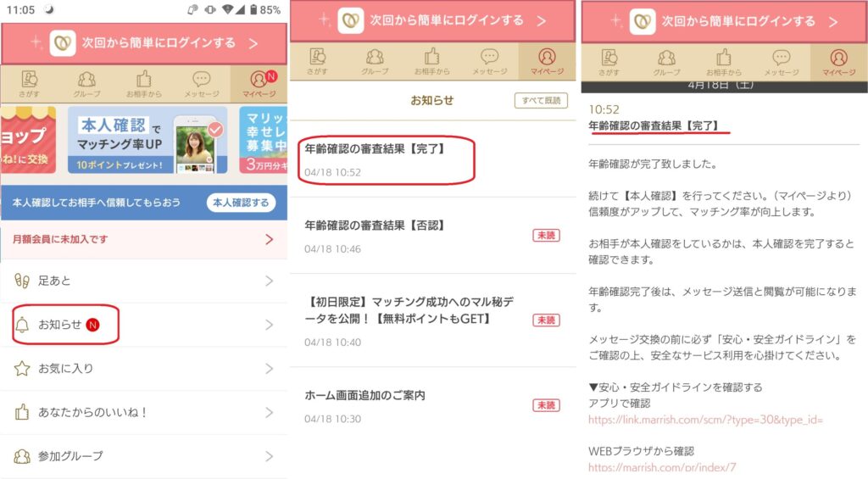The height and width of the screenshot is (479, 868).
Task: Open さがす search icon in left screen
Action: click(x=30, y=84)
